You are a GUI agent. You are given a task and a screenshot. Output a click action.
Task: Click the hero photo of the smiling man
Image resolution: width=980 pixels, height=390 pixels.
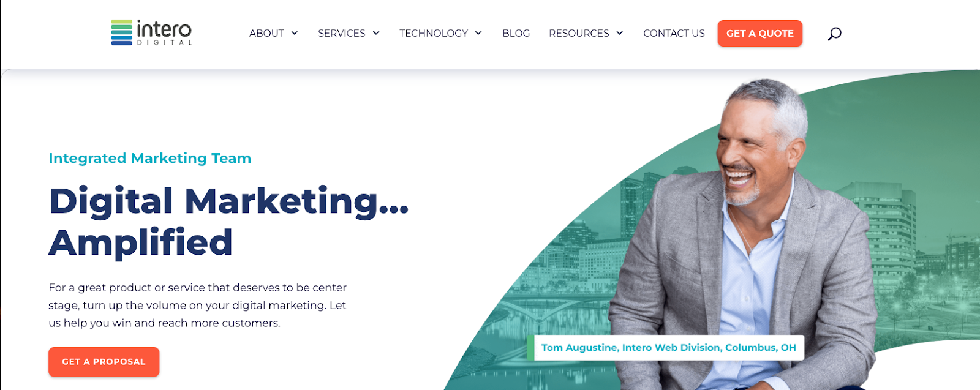[x=744, y=233]
